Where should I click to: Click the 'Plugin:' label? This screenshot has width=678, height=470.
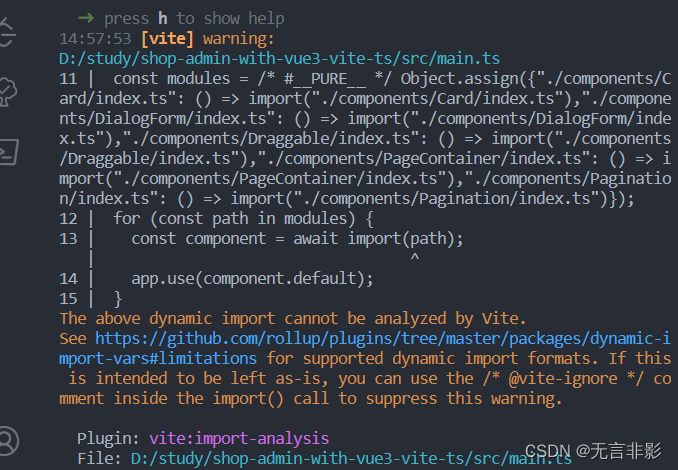pyautogui.click(x=108, y=438)
